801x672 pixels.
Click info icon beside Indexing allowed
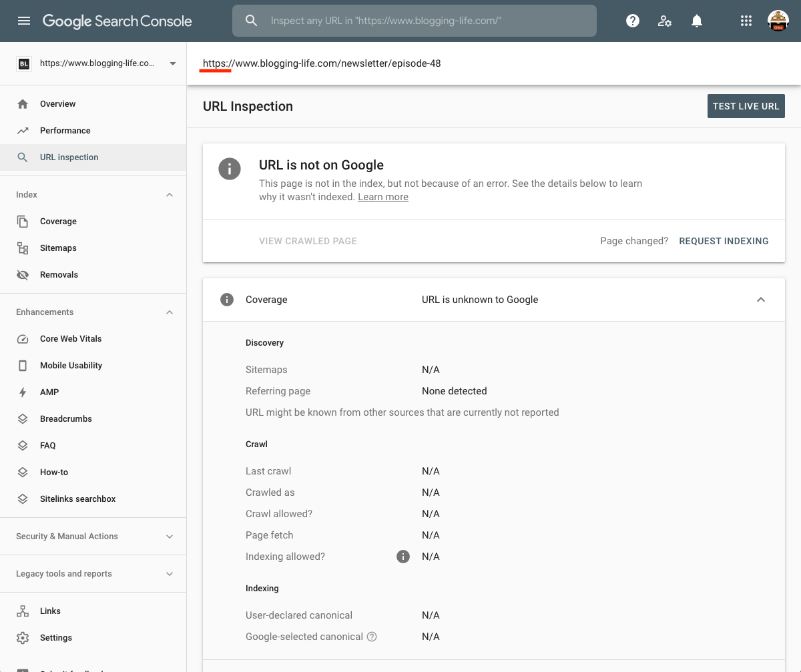(403, 557)
